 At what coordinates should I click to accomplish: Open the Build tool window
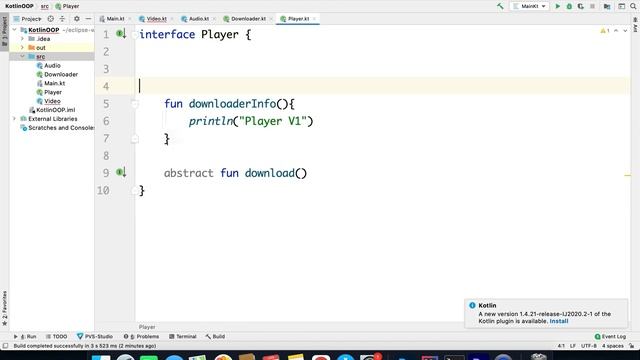215,336
